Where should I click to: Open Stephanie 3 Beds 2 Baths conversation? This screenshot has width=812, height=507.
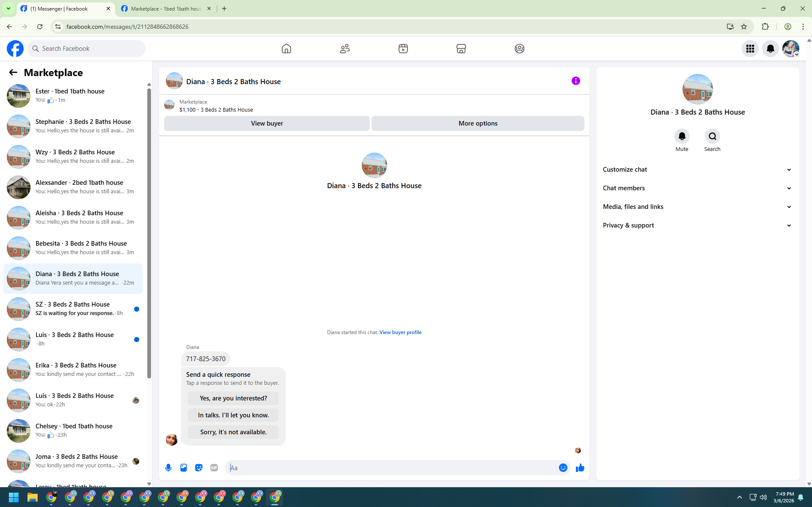(x=73, y=126)
